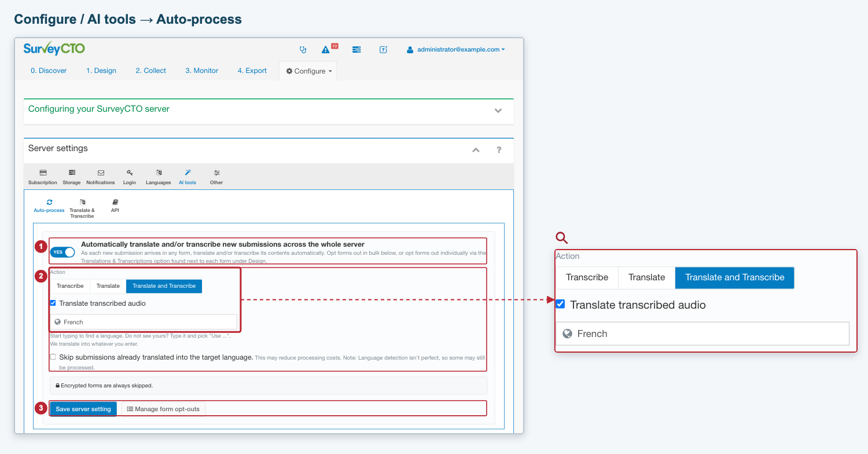
Task: Open the Languages settings icon
Action: 159,173
